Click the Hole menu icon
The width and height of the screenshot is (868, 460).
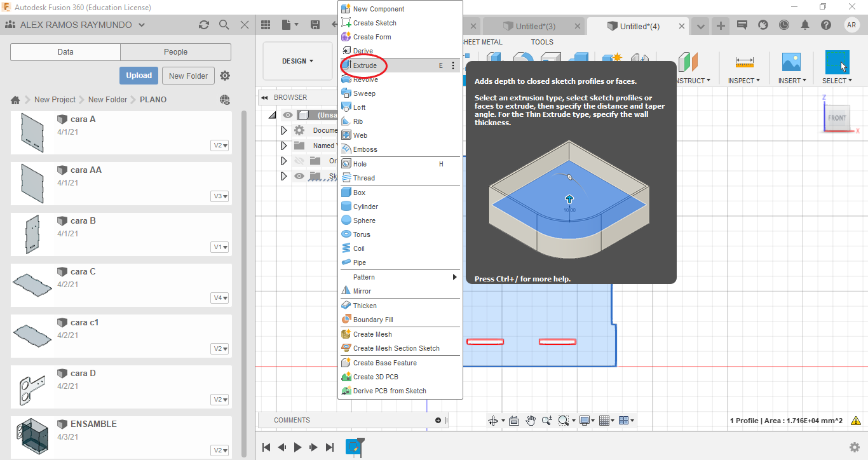coord(346,164)
